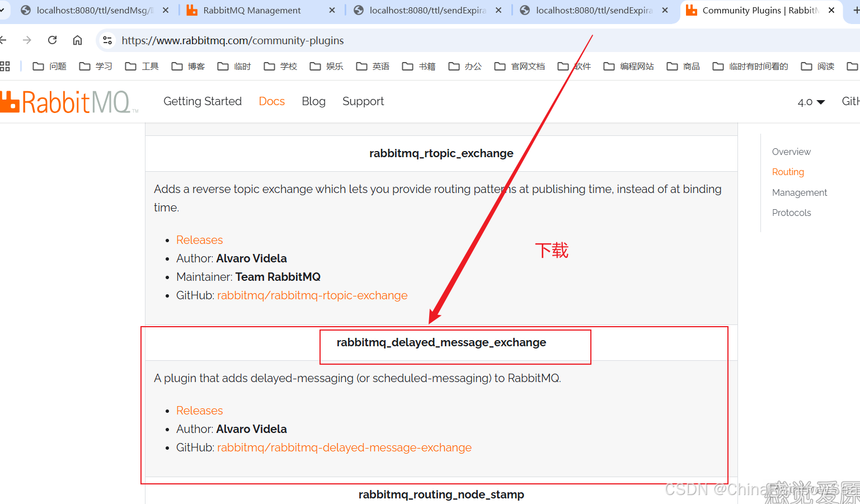Reload the page with the refresh icon
This screenshot has height=504, width=860.
52,40
